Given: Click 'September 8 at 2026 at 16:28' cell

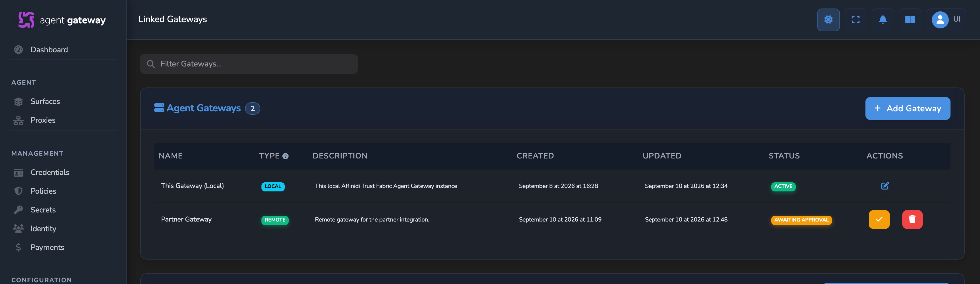Looking at the screenshot, I should tap(558, 186).
